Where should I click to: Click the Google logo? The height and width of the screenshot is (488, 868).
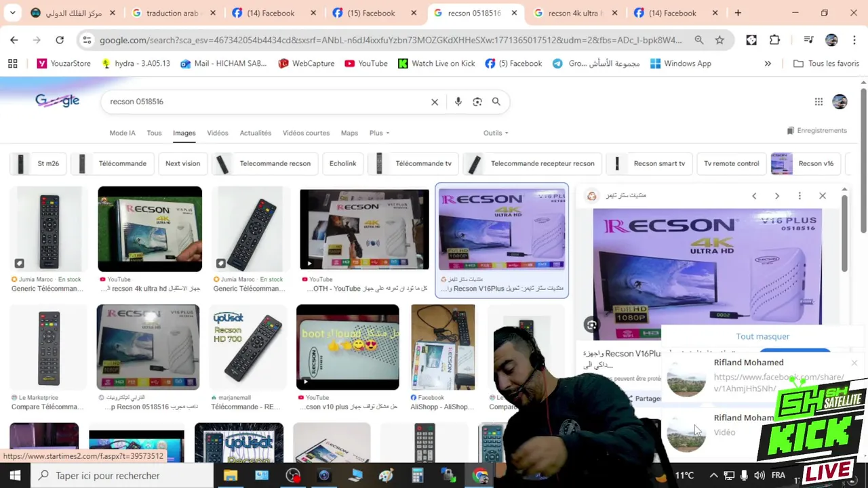tap(58, 101)
